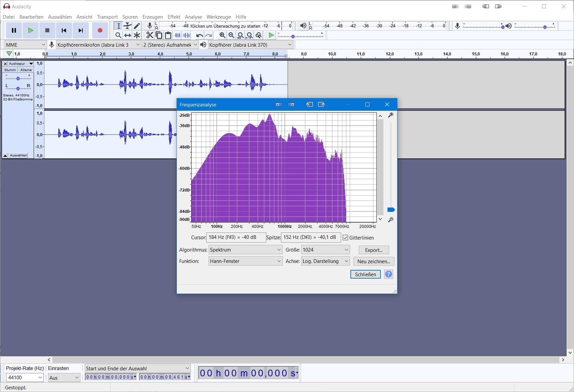Open the Start und Ende der Auswahl dropdown
This screenshot has height=392, width=574.
[x=138, y=368]
